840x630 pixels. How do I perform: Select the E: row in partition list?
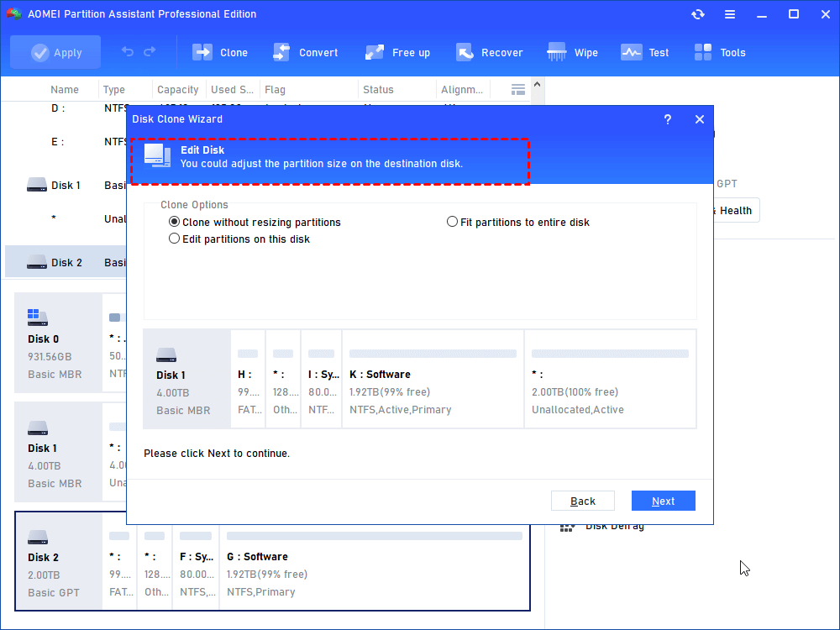coord(66,142)
